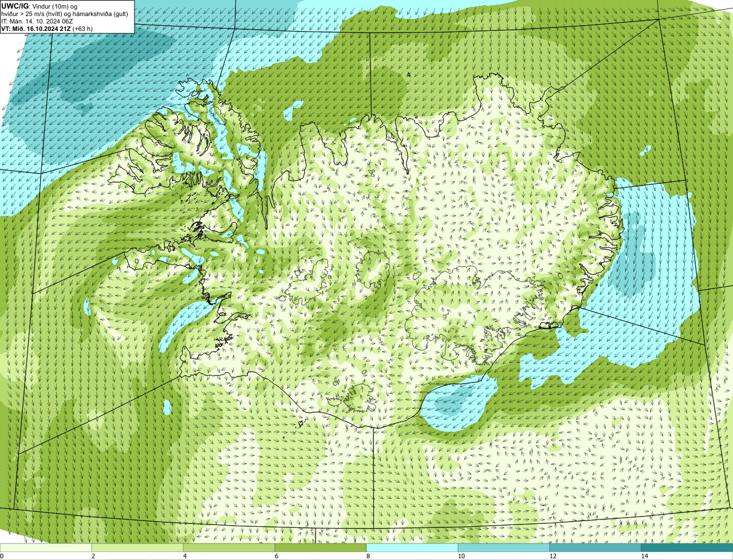This screenshot has height=560, width=733.
Task: Click the line "hviður > 25 m/s (hvítt) og hámarkshviða (gult)"
Action: [x=65, y=13]
